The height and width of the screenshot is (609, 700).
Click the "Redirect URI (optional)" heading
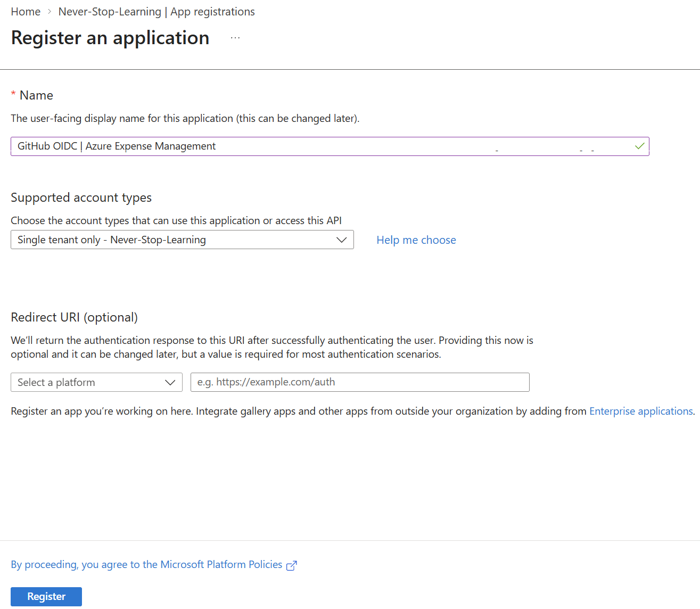pyautogui.click(x=75, y=317)
